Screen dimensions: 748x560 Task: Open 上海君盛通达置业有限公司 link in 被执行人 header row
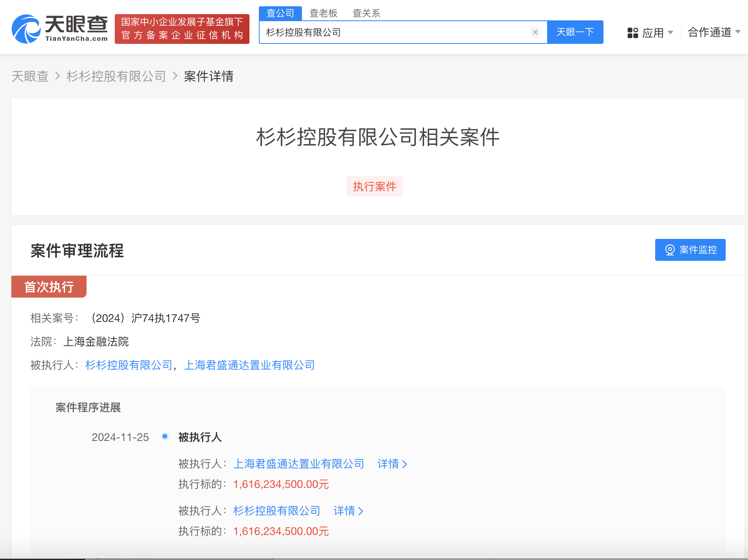249,365
